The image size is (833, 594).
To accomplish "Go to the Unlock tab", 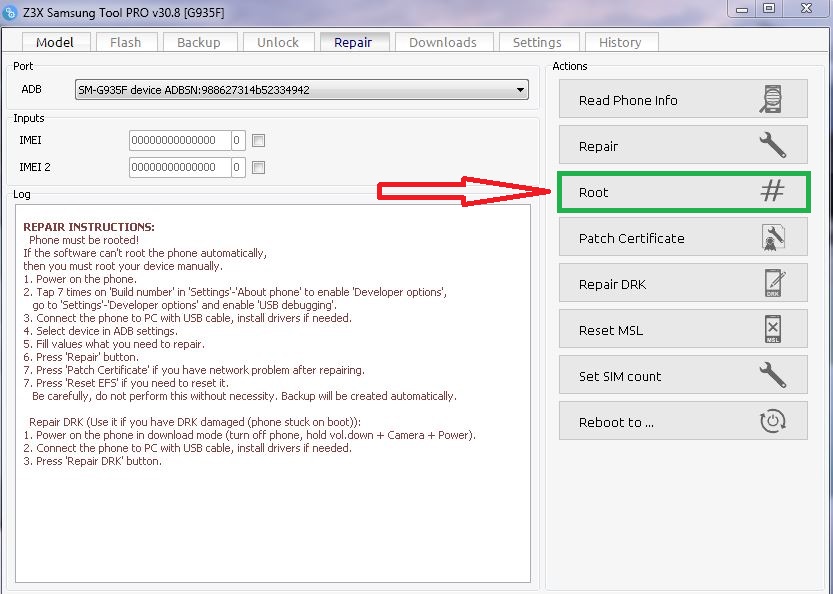I will [x=278, y=43].
